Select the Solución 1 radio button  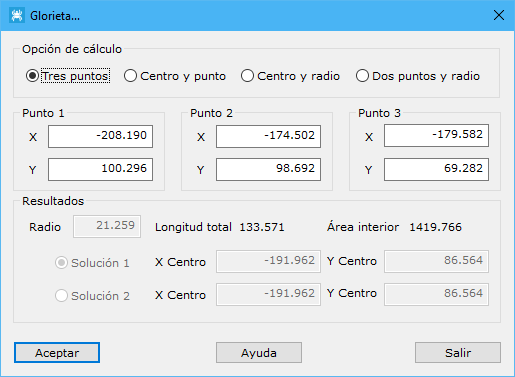pyautogui.click(x=92, y=263)
